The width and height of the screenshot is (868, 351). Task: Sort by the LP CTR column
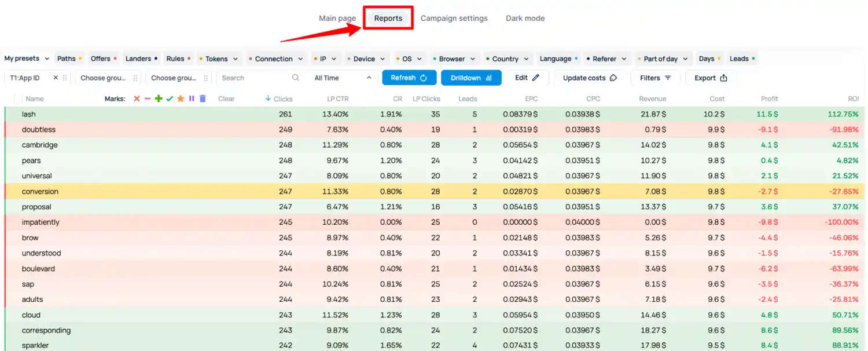(337, 99)
